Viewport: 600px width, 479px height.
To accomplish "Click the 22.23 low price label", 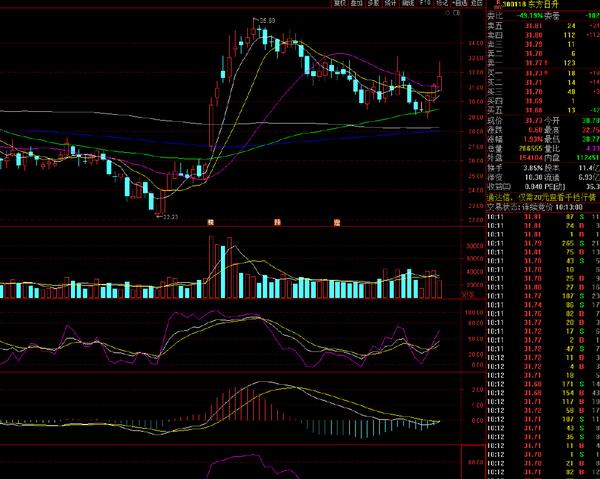I will 170,217.
